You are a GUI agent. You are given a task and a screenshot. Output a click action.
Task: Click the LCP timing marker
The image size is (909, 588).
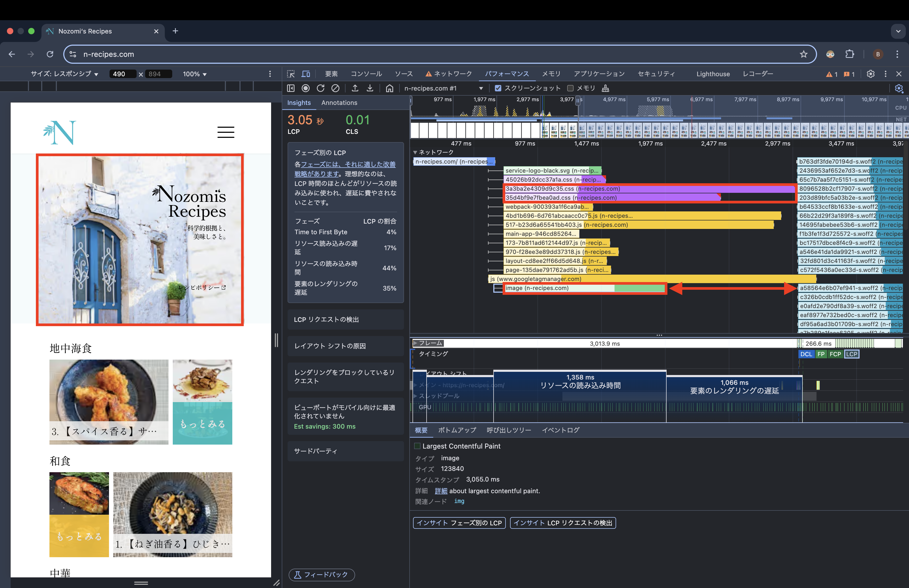(x=851, y=354)
